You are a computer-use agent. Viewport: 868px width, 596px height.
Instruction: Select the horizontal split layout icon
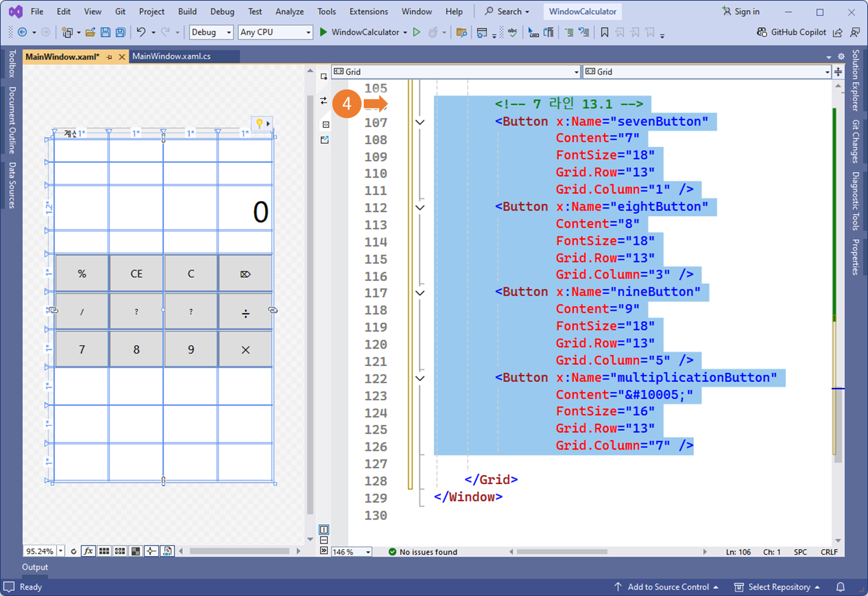click(x=324, y=540)
